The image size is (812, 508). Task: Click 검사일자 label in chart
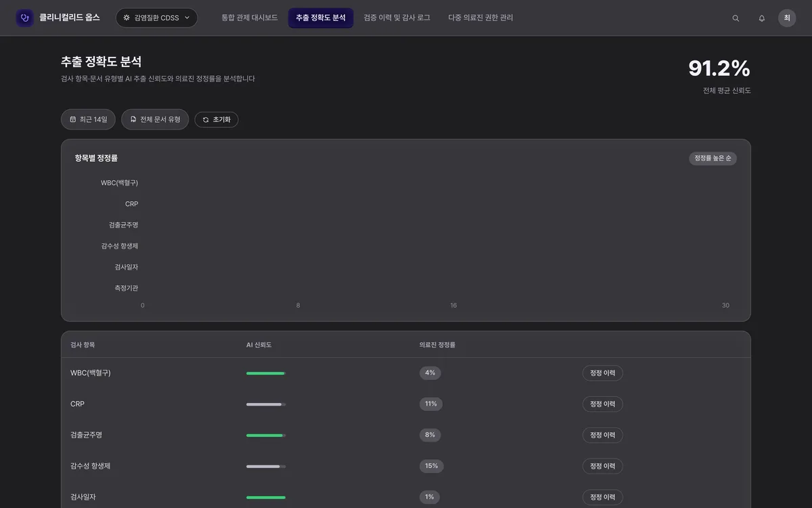(x=127, y=267)
